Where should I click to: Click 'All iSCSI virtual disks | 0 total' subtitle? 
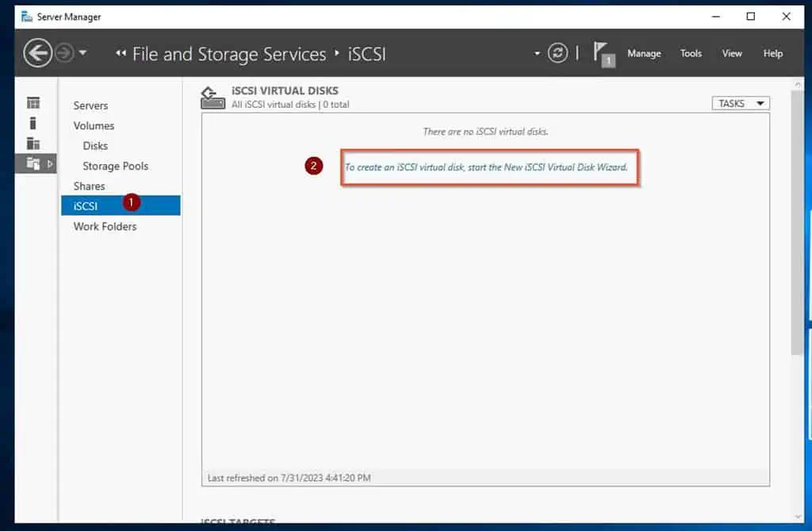pos(290,105)
